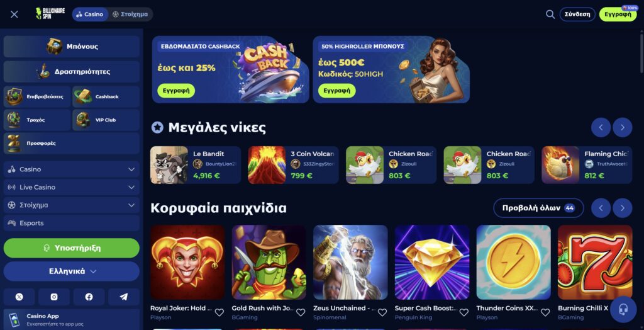Open the search magnifier icon
Image resolution: width=644 pixels, height=330 pixels.
(550, 14)
